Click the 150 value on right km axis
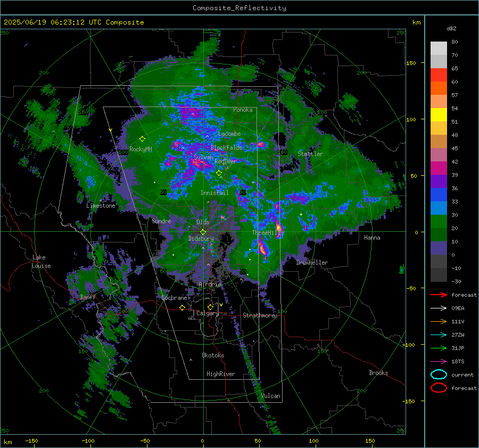Screen dimensions: 479x448 [411, 63]
